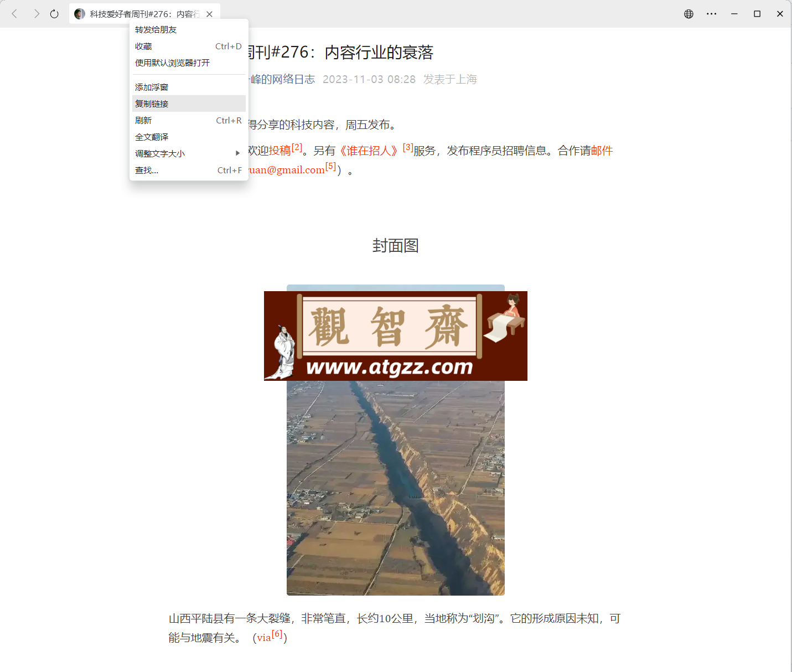Expand 调整文字大小 submenu
792x672 pixels.
click(189, 154)
